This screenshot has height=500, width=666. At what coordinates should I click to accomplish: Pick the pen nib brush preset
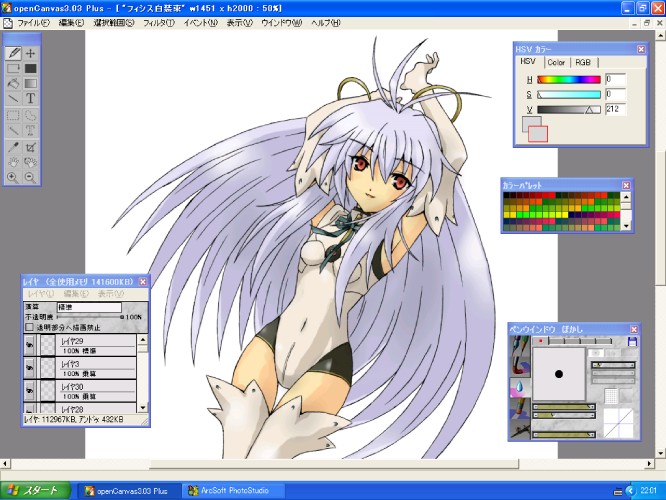click(x=520, y=346)
